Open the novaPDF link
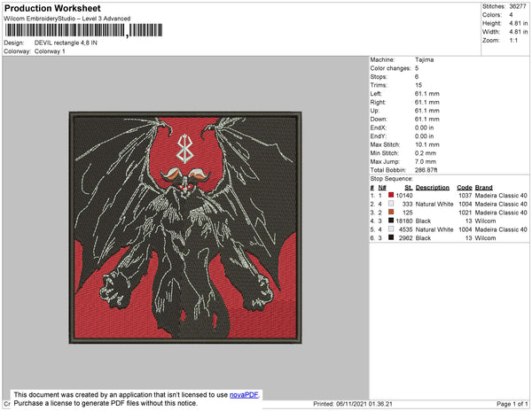The height and width of the screenshot is (411, 532). coord(244,395)
